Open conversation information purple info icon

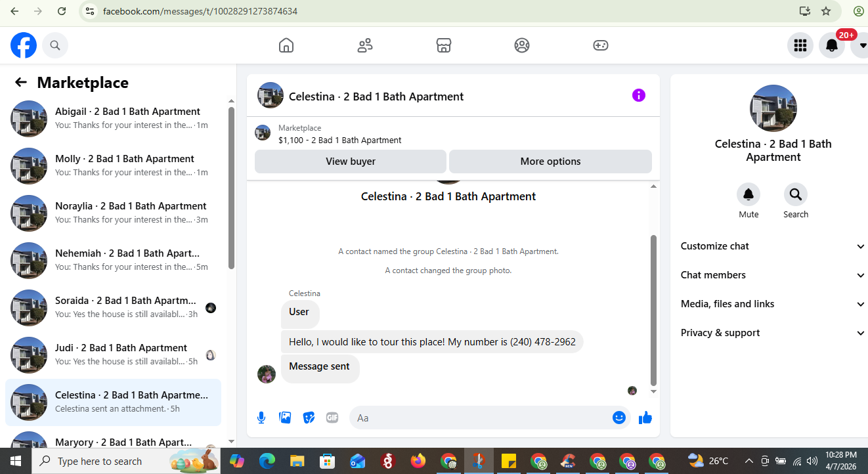click(639, 96)
